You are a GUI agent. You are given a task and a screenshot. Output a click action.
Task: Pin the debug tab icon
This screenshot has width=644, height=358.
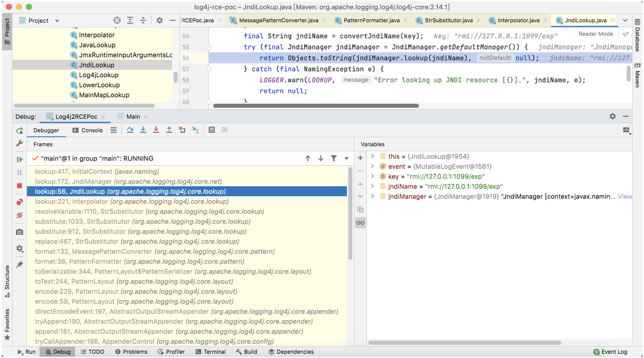tap(20, 264)
